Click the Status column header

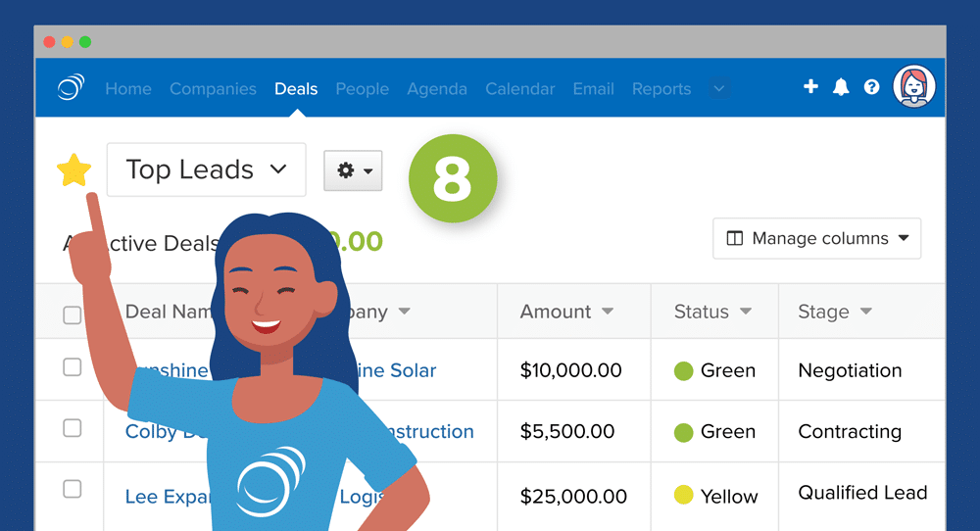click(x=702, y=312)
